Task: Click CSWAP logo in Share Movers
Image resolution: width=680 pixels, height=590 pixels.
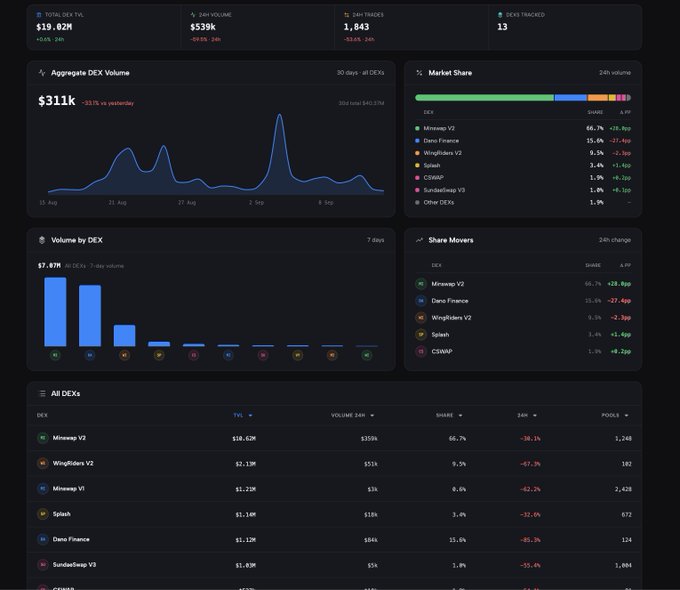Action: 421,351
